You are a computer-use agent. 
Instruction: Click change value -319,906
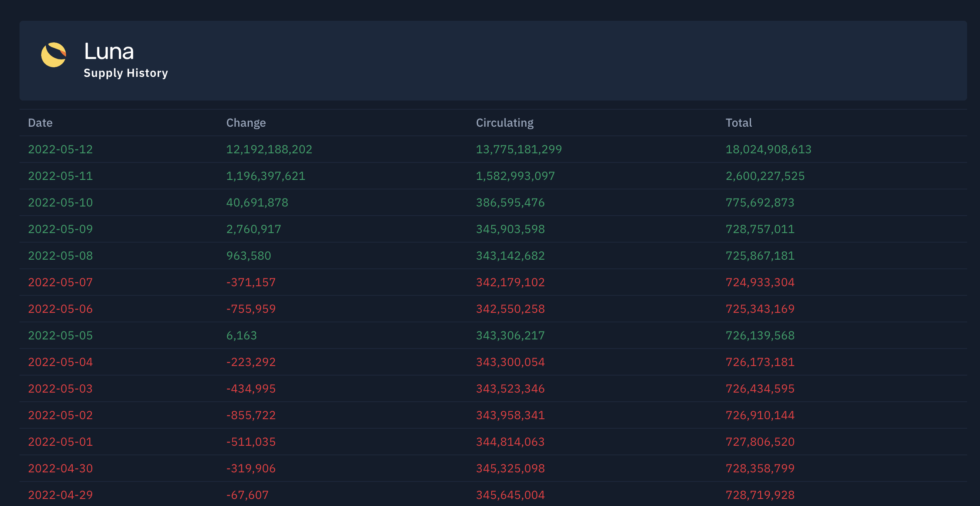251,469
